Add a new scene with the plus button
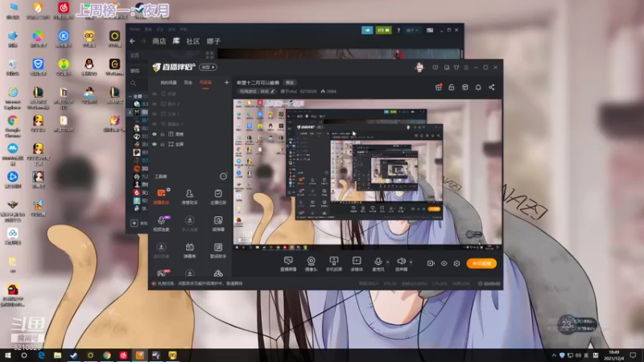Viewport: 644px width, 362px height. pos(226,83)
